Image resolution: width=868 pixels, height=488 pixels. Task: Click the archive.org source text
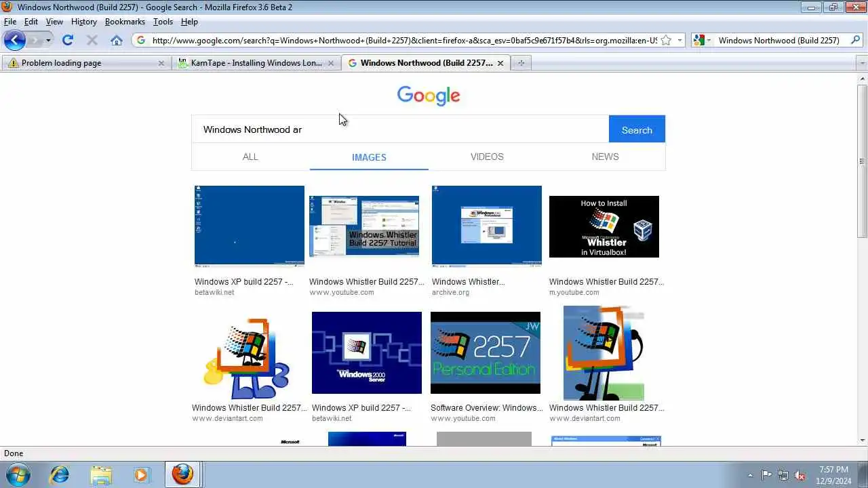pyautogui.click(x=450, y=292)
